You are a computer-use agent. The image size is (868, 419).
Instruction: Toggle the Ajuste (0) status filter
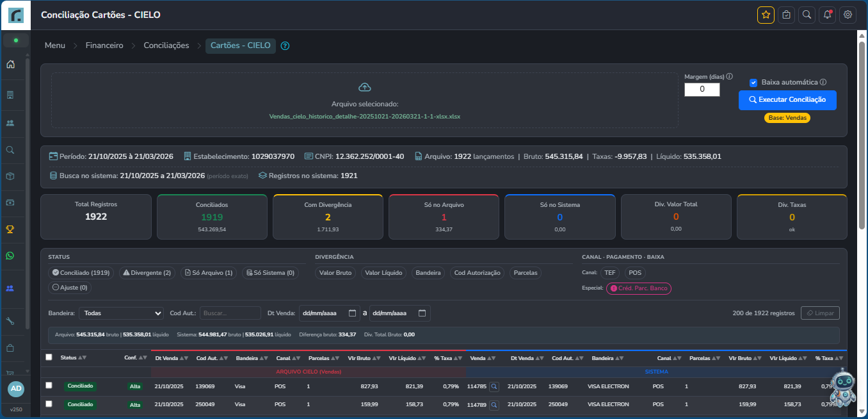[70, 288]
